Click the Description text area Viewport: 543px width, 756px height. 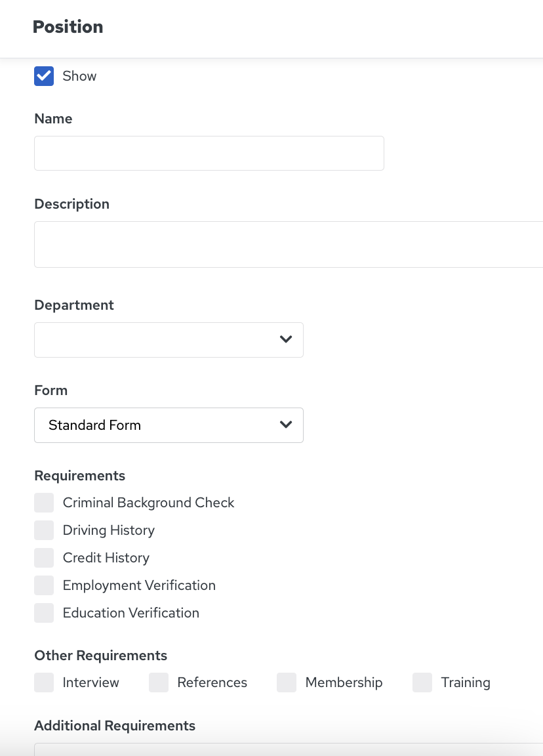coord(289,244)
